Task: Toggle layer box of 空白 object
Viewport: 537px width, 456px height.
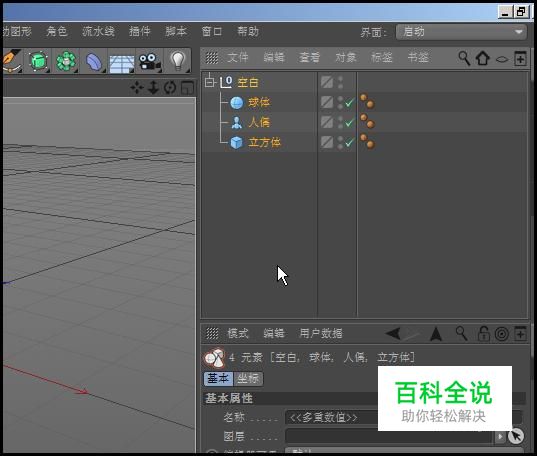Action: 327,82
